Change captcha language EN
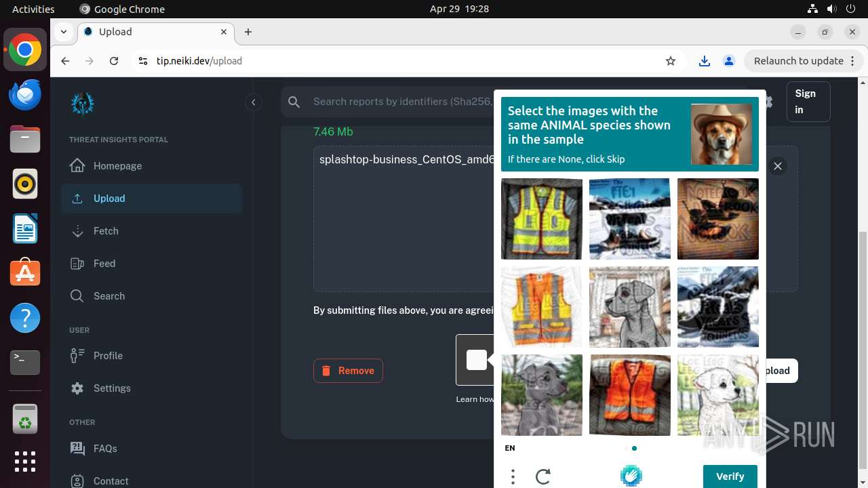The width and height of the screenshot is (868, 488). point(510,448)
